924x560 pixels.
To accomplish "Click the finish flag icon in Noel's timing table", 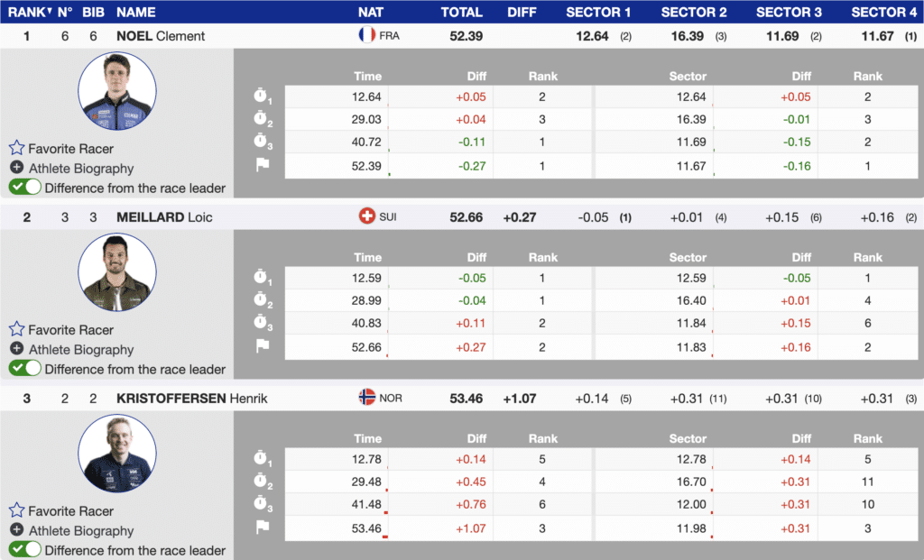I will 263,165.
